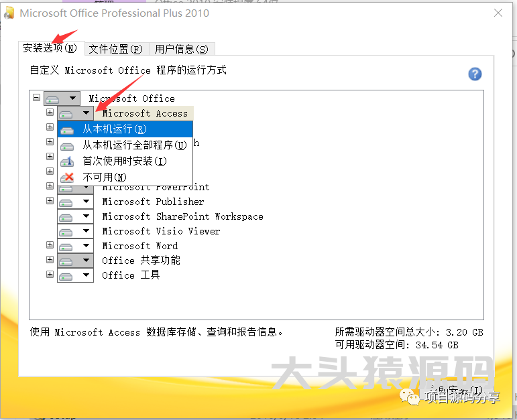Screen dimensions: 517x420
Task: Open Microsoft SharePoint Workspace install-state dropdown
Action: click(x=76, y=216)
